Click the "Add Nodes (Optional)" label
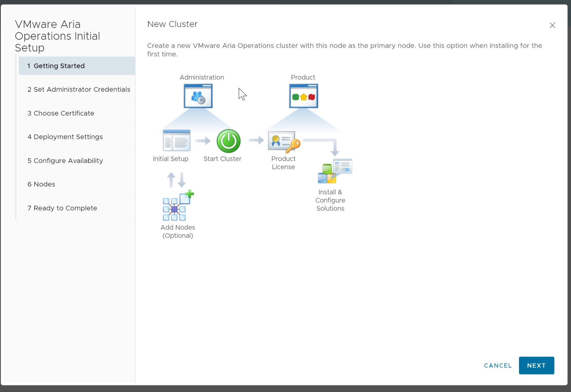The image size is (571, 392). click(x=178, y=231)
